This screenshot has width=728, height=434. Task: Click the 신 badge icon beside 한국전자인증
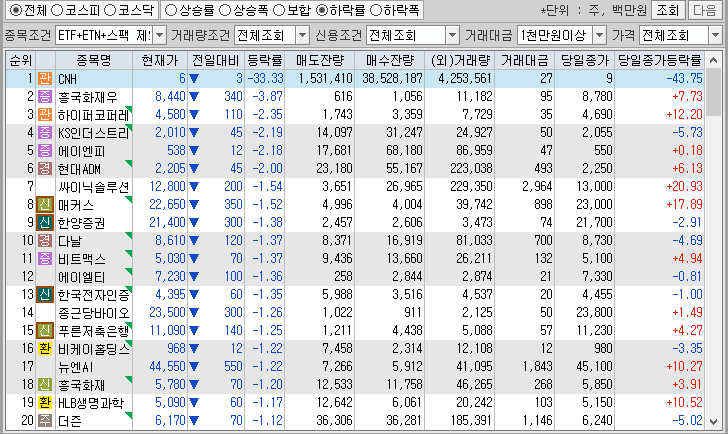[45, 294]
